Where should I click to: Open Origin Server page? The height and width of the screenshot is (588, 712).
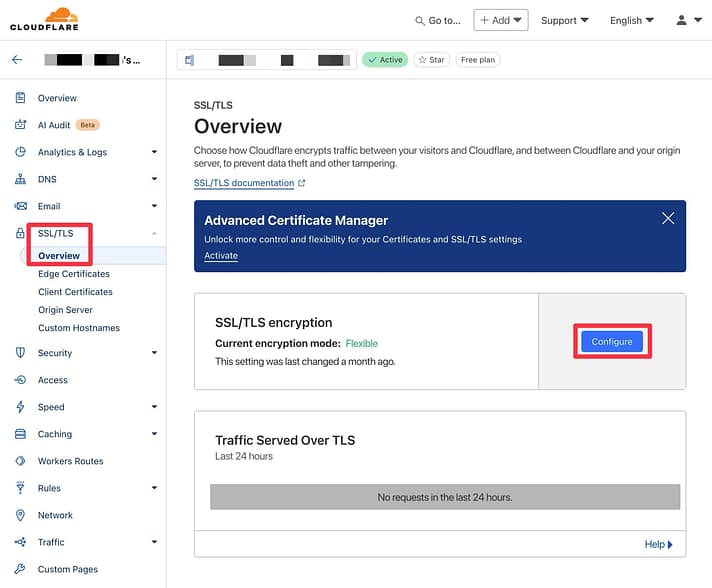click(65, 310)
